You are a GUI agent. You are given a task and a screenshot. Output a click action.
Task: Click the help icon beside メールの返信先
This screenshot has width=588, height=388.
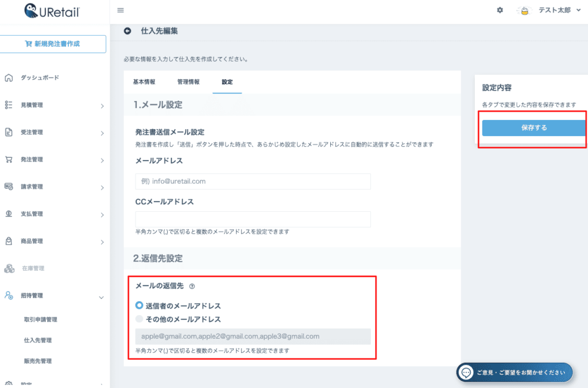pyautogui.click(x=192, y=287)
